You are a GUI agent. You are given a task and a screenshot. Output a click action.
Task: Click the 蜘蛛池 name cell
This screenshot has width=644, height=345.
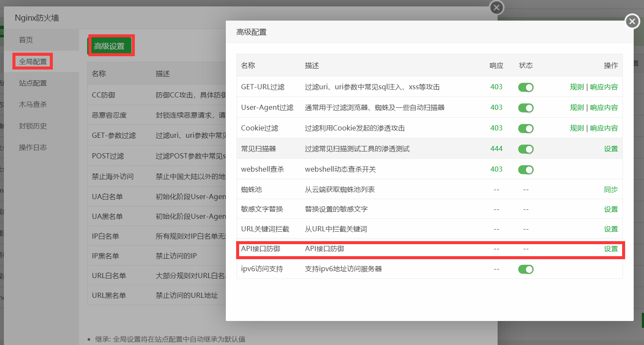click(252, 189)
